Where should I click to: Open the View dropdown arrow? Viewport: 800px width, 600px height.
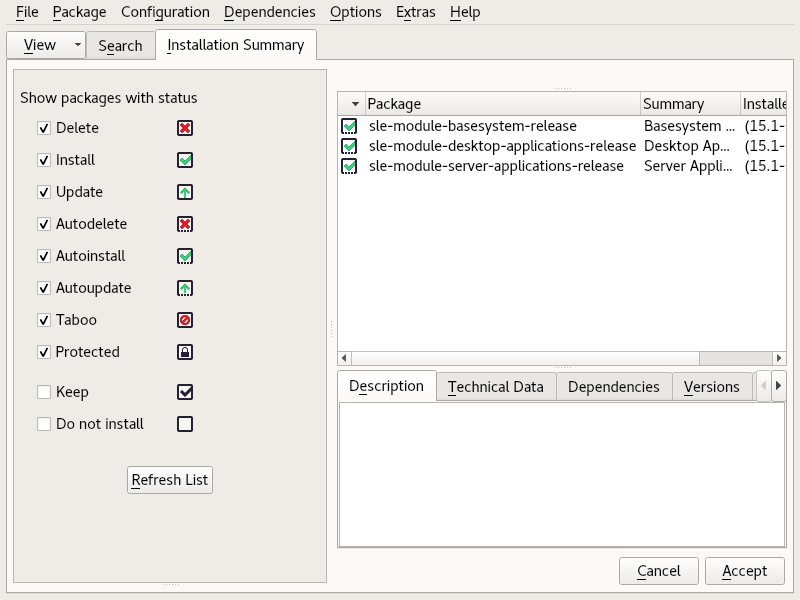click(x=78, y=45)
